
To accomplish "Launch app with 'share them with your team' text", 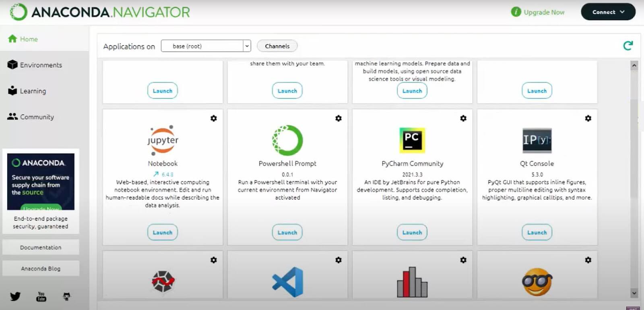I will click(287, 91).
